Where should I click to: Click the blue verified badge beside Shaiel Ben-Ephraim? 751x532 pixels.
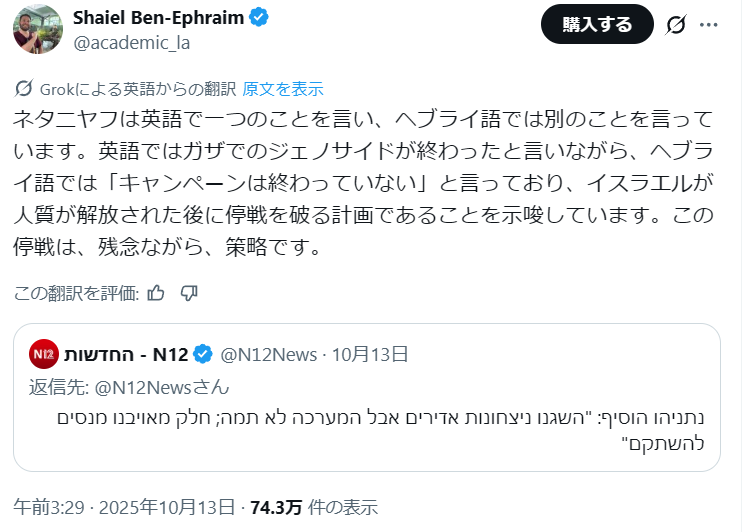click(x=259, y=18)
